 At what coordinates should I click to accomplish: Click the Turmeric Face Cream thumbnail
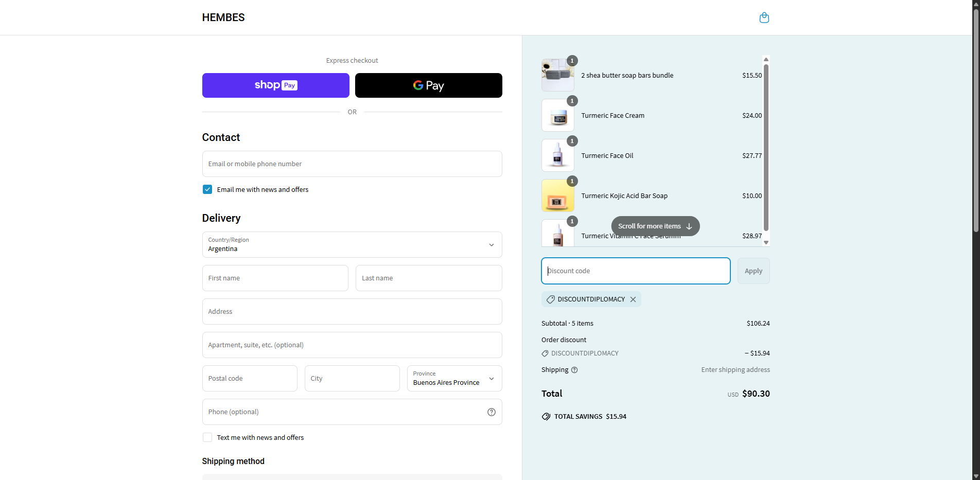(558, 115)
